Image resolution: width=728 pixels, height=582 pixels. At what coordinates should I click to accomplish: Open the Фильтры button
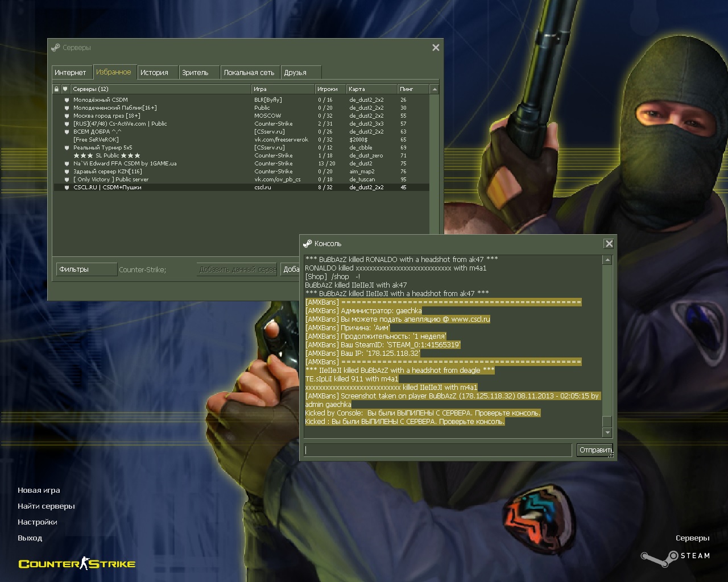(86, 269)
